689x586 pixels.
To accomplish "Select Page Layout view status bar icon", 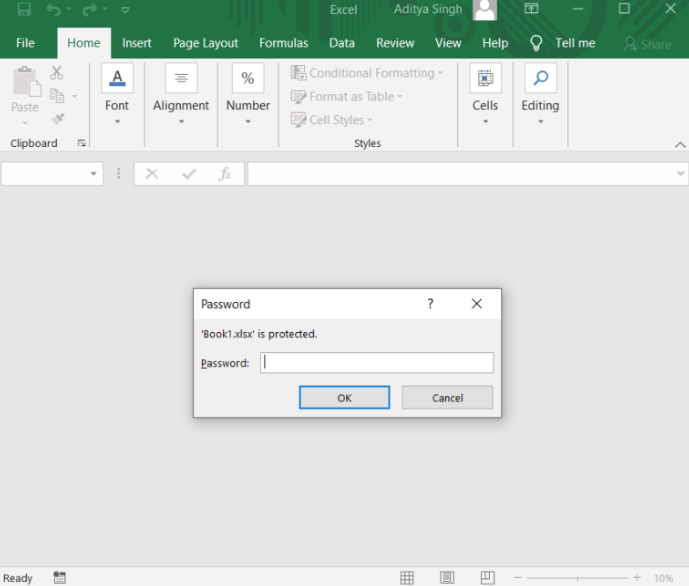I will pos(447,578).
